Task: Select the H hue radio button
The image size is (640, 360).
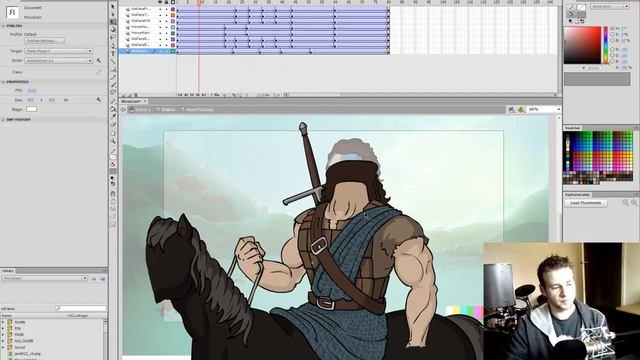Action: point(612,29)
